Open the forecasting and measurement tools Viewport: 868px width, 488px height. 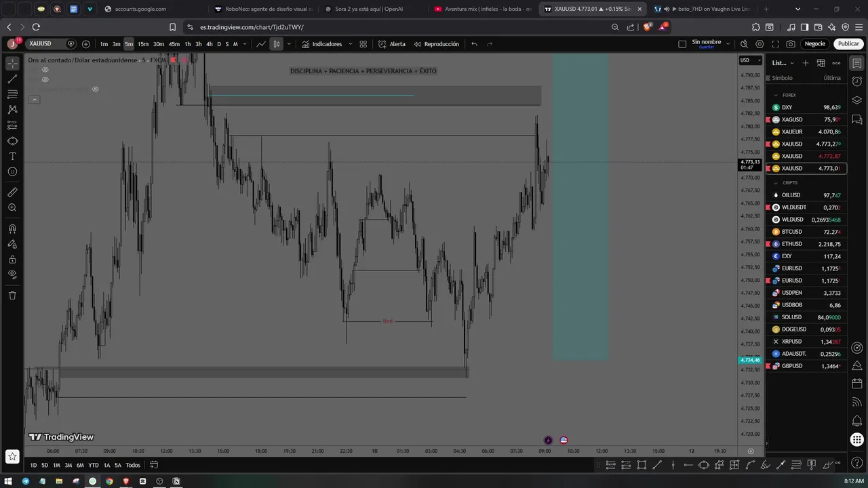[x=12, y=125]
